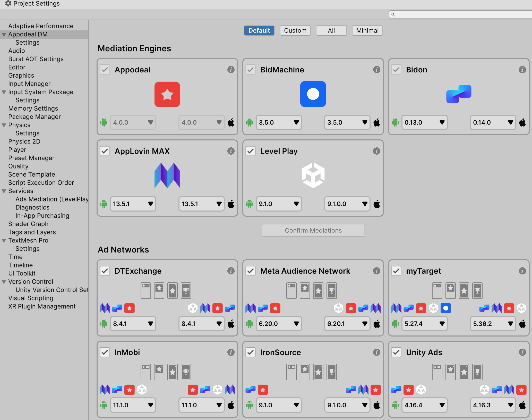Click DTExchange banner ad type icon

coord(146,290)
